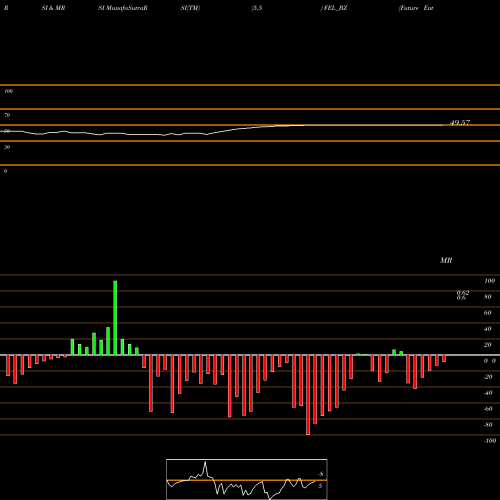Viewport: 500px width, 500px height.
Task: Click the 'SI & MR' header label
Action: point(53,8)
